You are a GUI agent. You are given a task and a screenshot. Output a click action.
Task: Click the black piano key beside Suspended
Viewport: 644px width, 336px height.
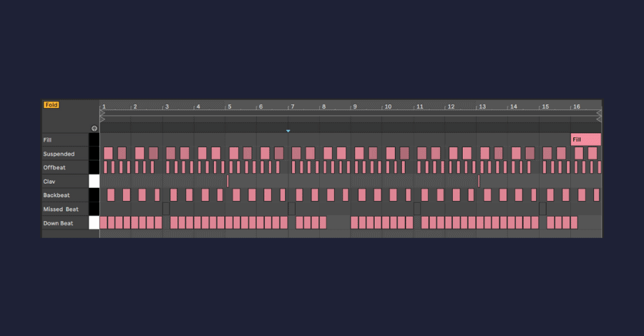94,154
